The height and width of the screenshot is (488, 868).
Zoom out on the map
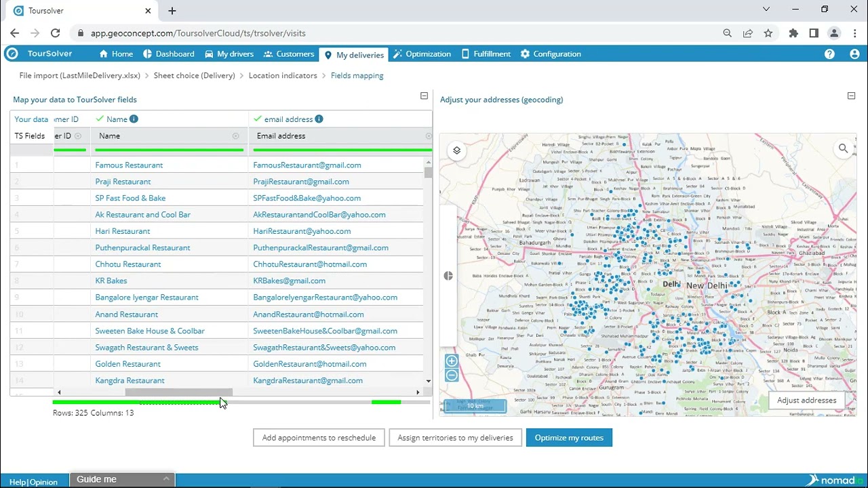tap(452, 375)
